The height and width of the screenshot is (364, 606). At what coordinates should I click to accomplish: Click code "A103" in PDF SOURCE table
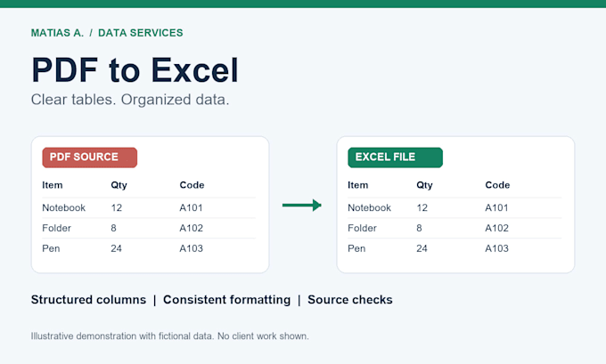click(x=191, y=248)
